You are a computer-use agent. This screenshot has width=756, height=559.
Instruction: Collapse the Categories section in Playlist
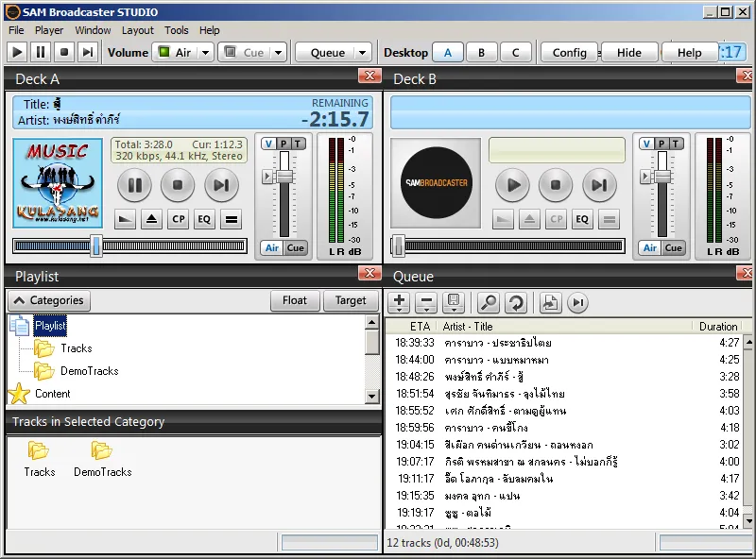[49, 300]
